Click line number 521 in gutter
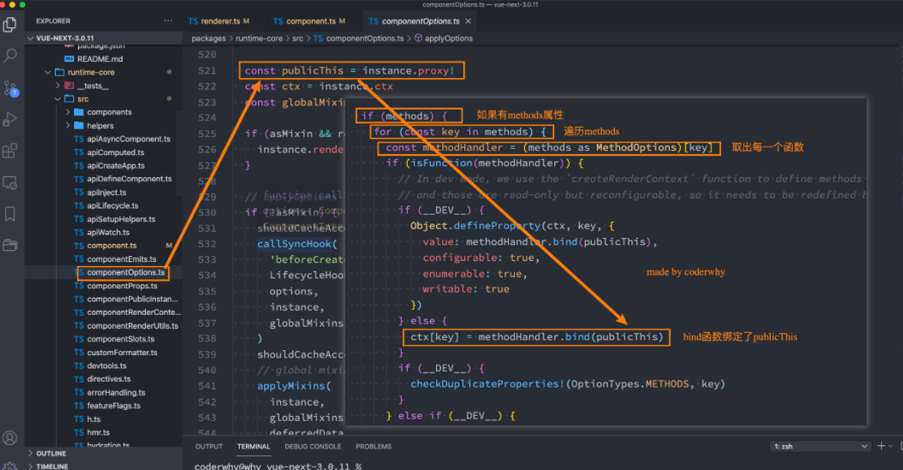 pos(207,70)
